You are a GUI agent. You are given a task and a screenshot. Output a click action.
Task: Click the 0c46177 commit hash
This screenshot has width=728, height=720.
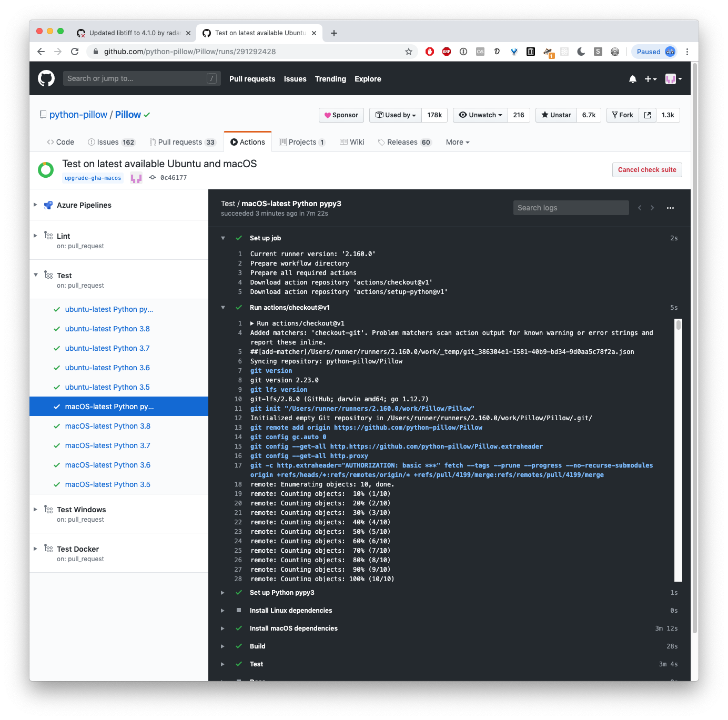[174, 178]
